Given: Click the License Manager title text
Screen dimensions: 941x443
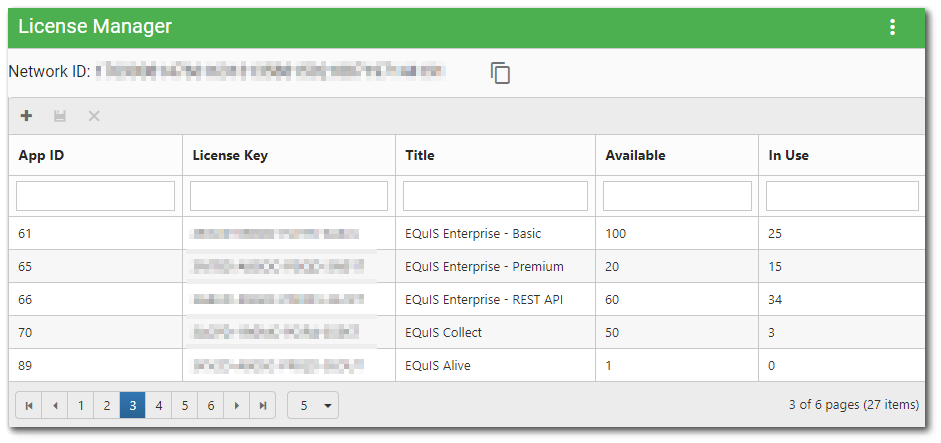Looking at the screenshot, I should tap(95, 26).
